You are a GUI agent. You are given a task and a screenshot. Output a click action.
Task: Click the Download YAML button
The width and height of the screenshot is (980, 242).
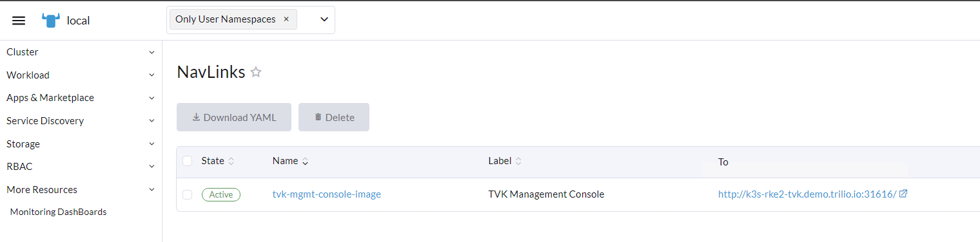[x=234, y=117]
